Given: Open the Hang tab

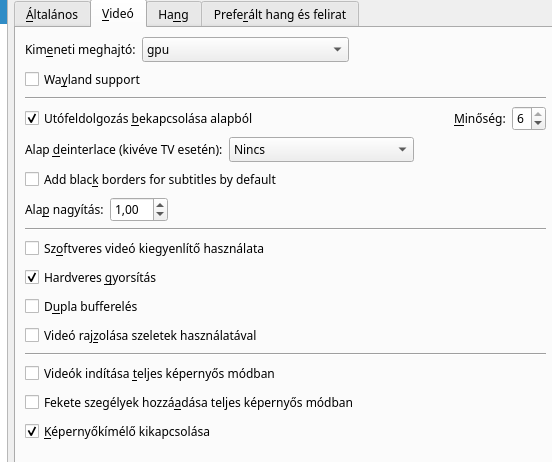Looking at the screenshot, I should coord(173,14).
